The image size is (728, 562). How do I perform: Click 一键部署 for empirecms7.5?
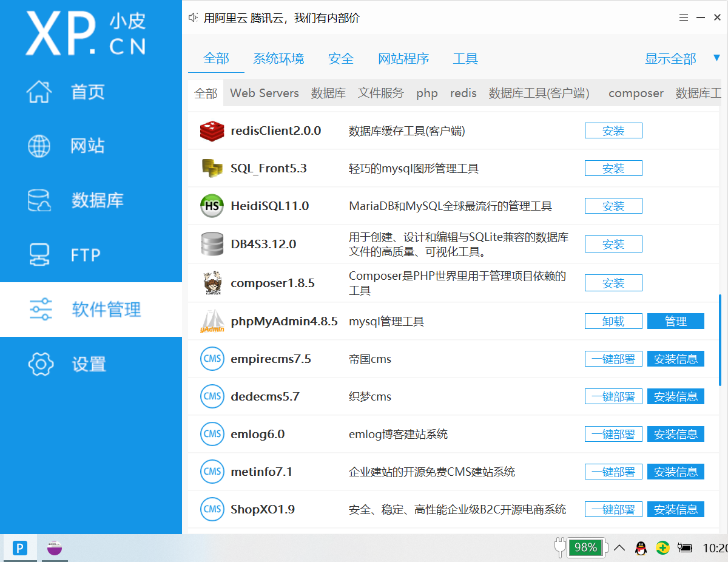point(613,359)
